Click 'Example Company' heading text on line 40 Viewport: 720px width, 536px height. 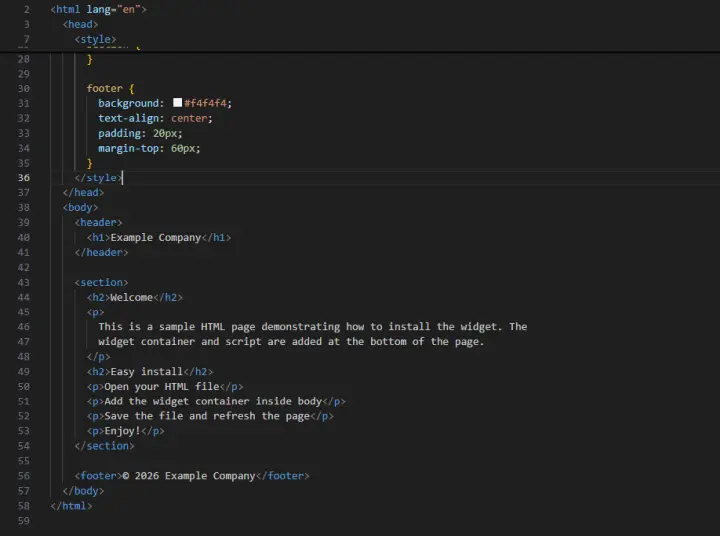tap(156, 237)
